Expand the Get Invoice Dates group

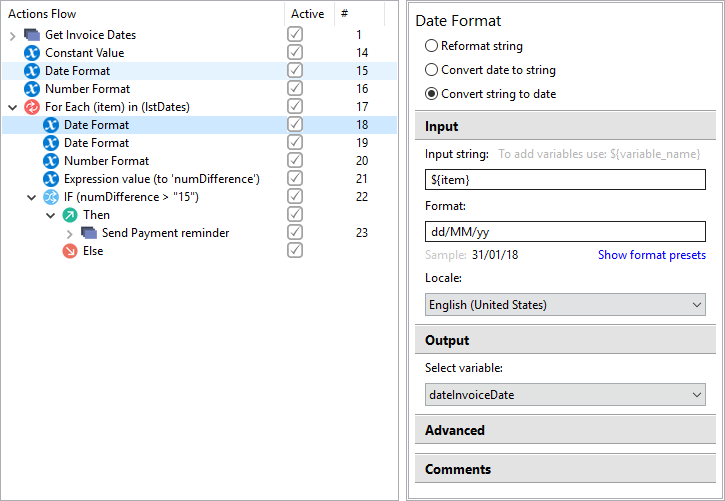pos(12,36)
